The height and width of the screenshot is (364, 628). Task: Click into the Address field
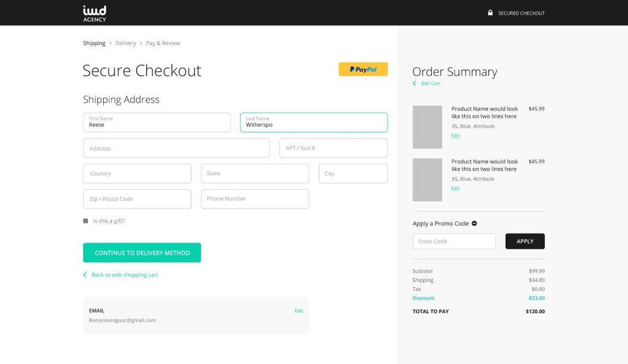click(176, 148)
